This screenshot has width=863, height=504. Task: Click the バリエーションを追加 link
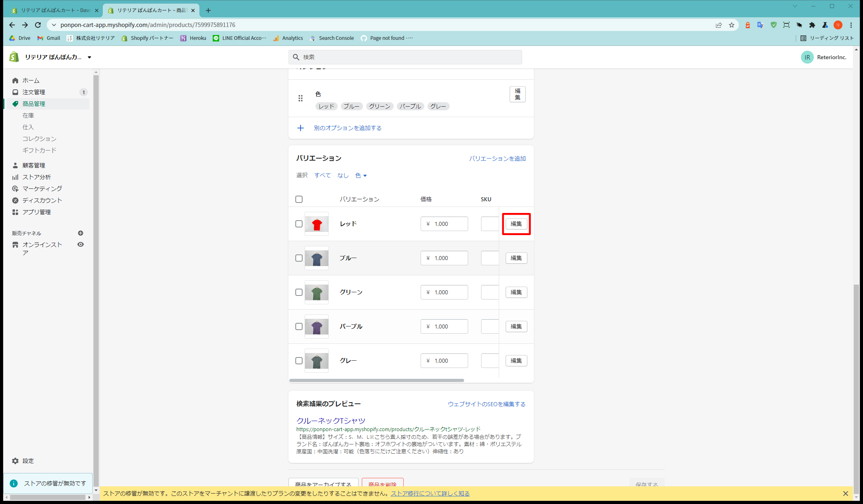point(497,159)
